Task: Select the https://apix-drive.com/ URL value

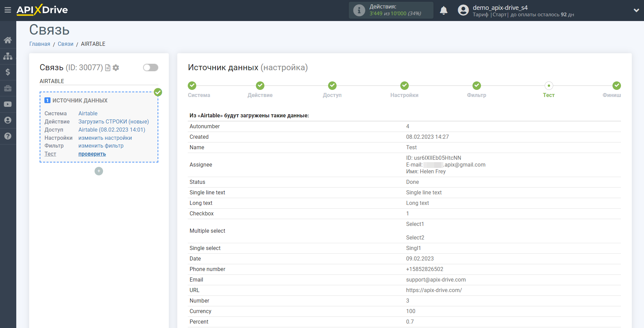Action: [434, 290]
